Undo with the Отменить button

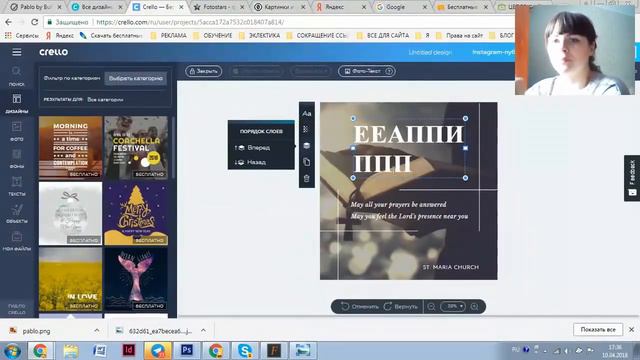[360, 307]
